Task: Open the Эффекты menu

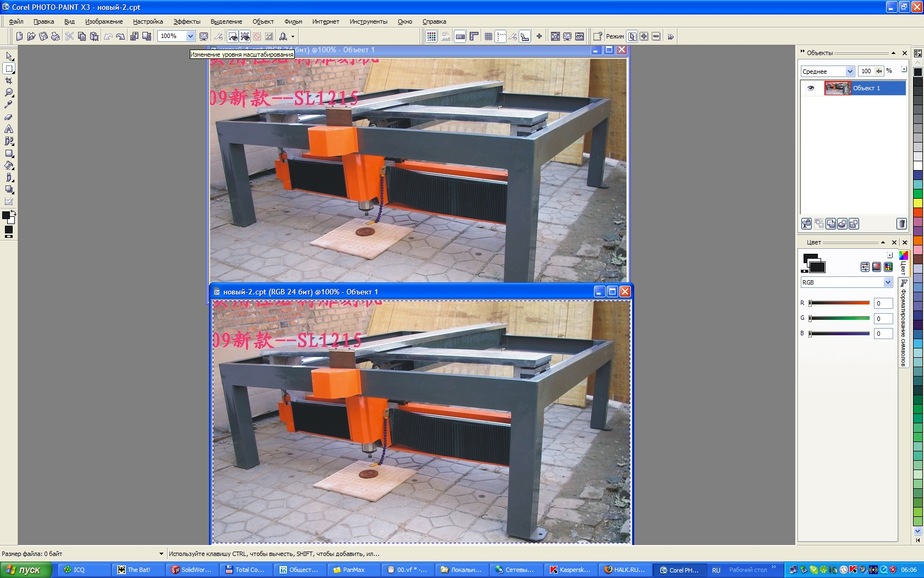Action: (186, 21)
